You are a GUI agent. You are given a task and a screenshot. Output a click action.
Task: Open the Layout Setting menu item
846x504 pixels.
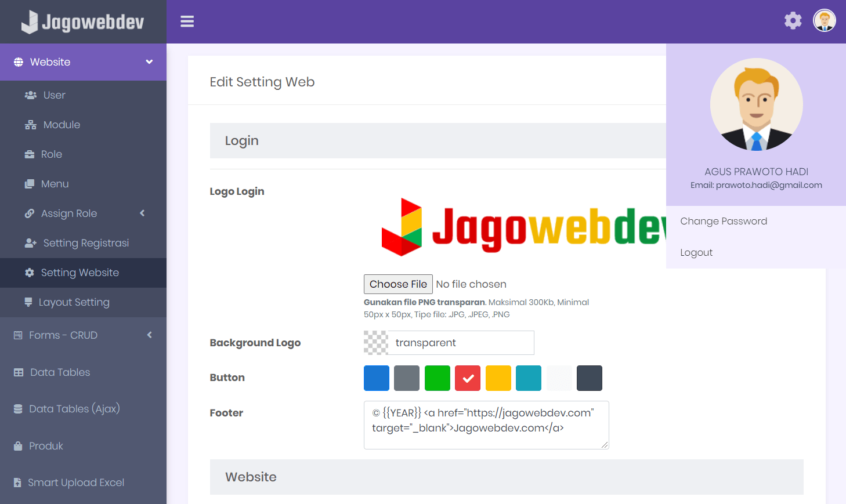(x=74, y=302)
